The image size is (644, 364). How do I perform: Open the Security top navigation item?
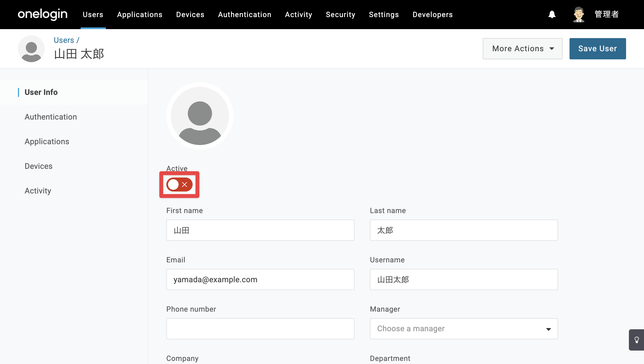(340, 15)
